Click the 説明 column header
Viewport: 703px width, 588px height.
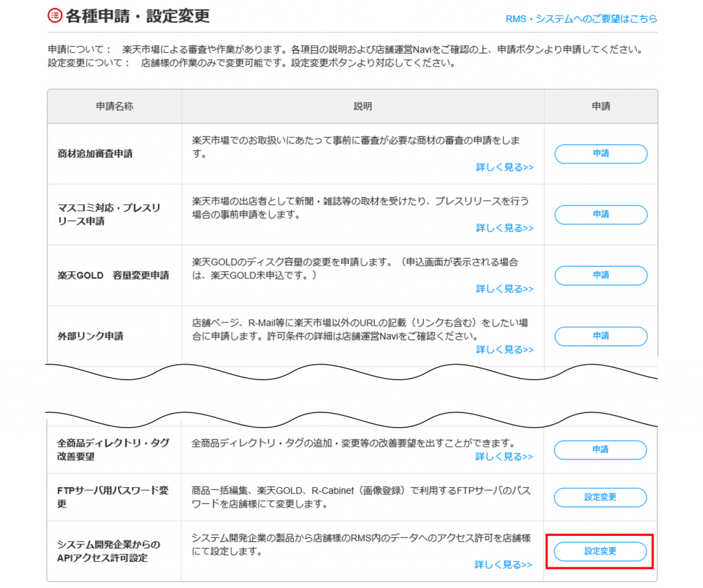click(362, 106)
